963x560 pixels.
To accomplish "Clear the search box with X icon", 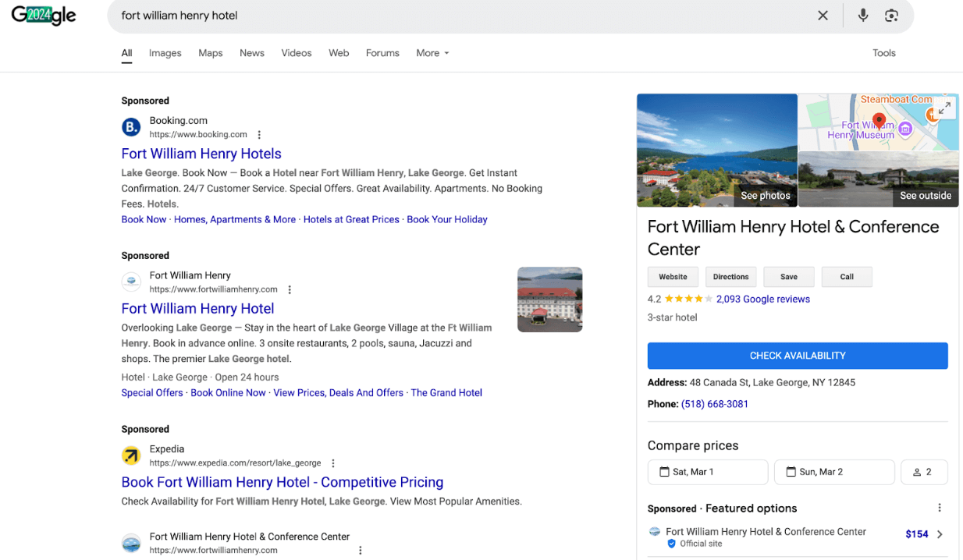I will pyautogui.click(x=823, y=16).
